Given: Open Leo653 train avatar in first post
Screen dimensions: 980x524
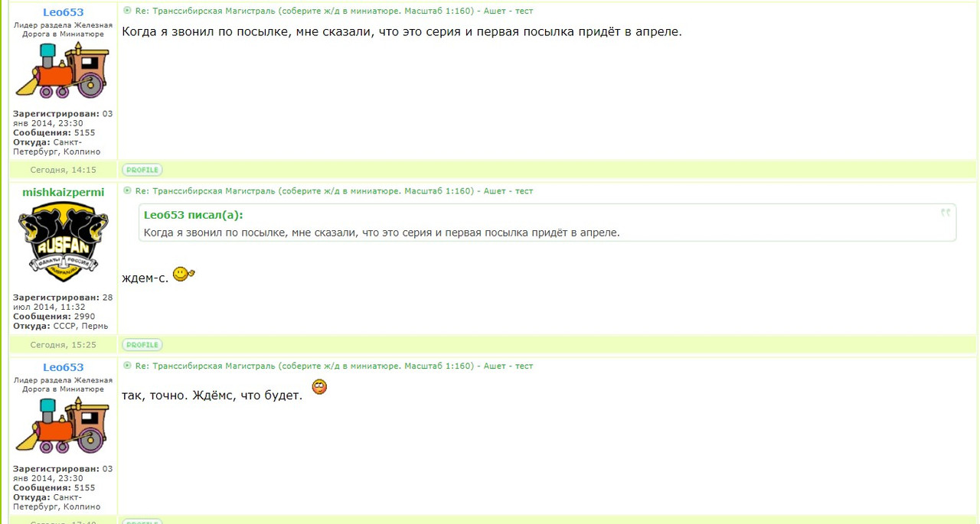Looking at the screenshot, I should [x=63, y=70].
